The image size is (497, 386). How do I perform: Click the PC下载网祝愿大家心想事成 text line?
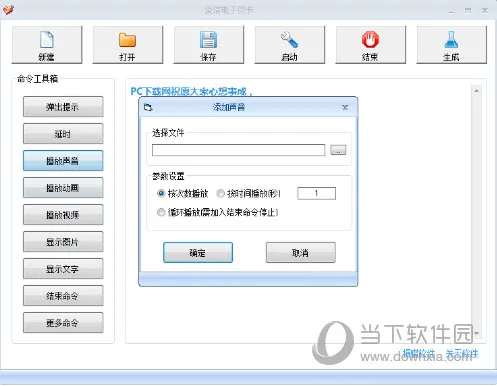[191, 91]
